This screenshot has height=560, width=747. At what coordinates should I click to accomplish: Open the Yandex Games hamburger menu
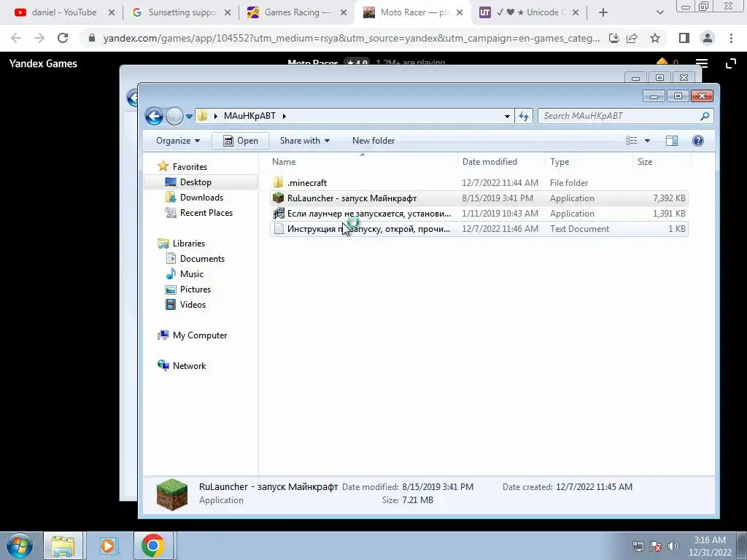[x=701, y=63]
